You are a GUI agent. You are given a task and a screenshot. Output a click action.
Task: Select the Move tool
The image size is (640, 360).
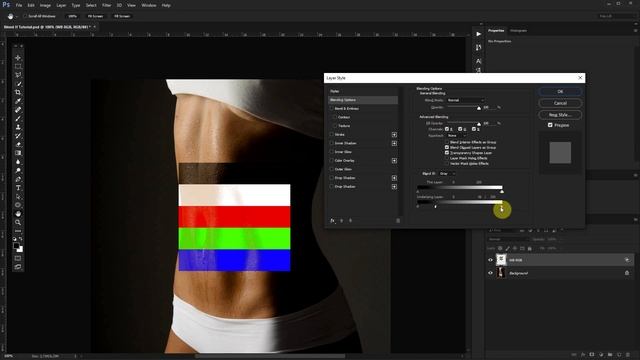(18, 58)
